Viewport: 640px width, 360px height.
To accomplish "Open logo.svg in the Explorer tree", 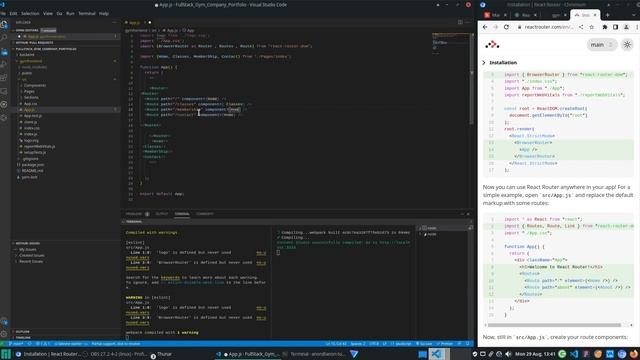I will coord(31,140).
